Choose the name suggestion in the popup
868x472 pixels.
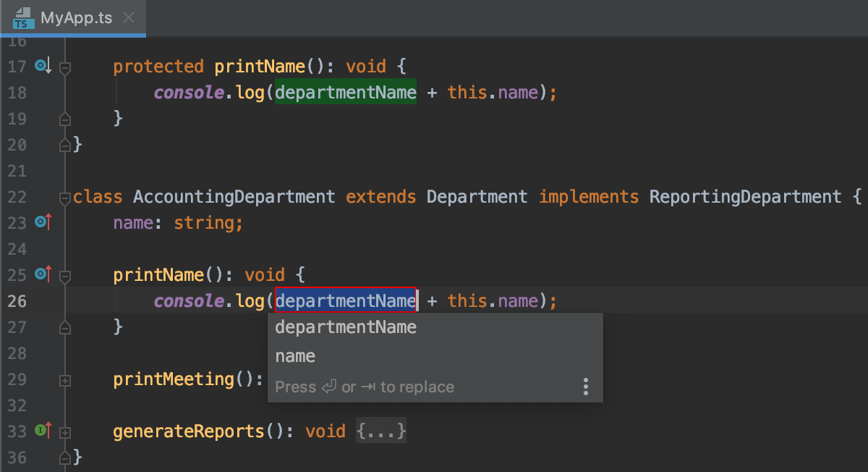pyautogui.click(x=295, y=355)
